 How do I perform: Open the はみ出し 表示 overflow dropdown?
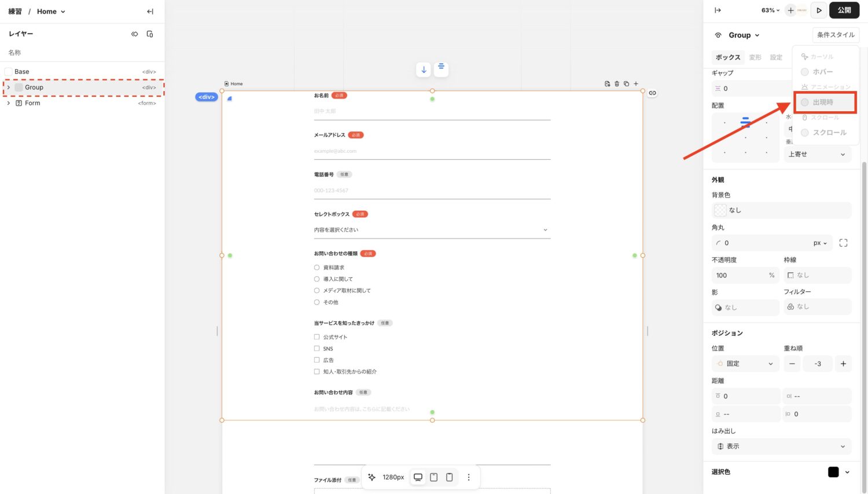pos(781,447)
